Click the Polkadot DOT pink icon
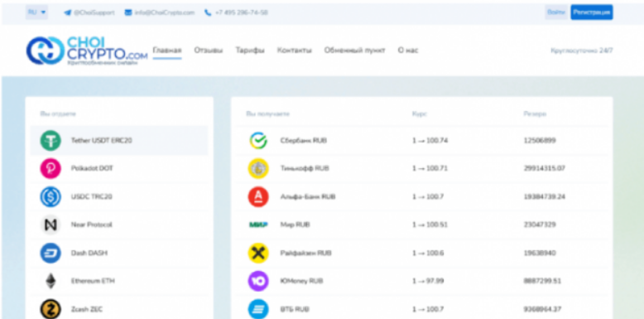Image resolution: width=644 pixels, height=319 pixels. (x=50, y=168)
